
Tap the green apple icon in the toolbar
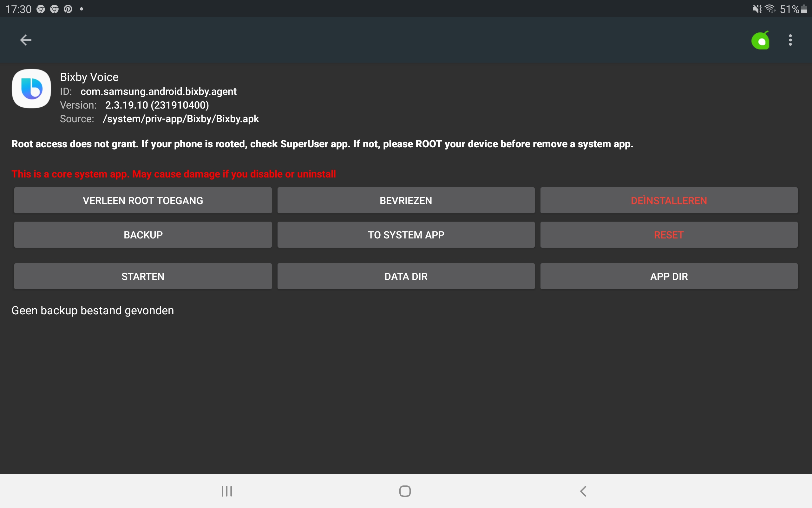pyautogui.click(x=760, y=40)
